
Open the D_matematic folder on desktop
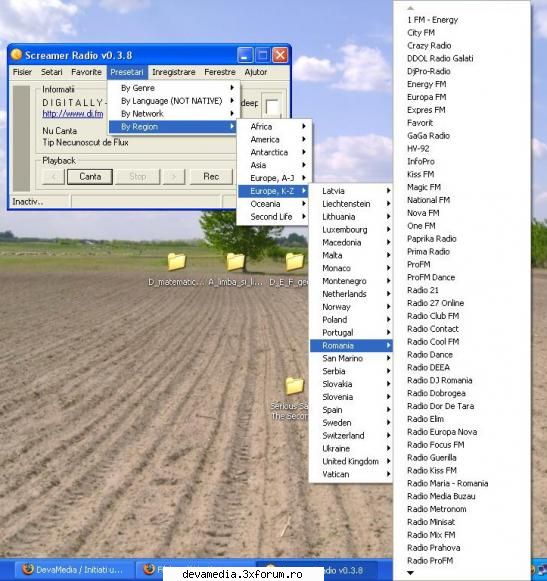(x=176, y=262)
